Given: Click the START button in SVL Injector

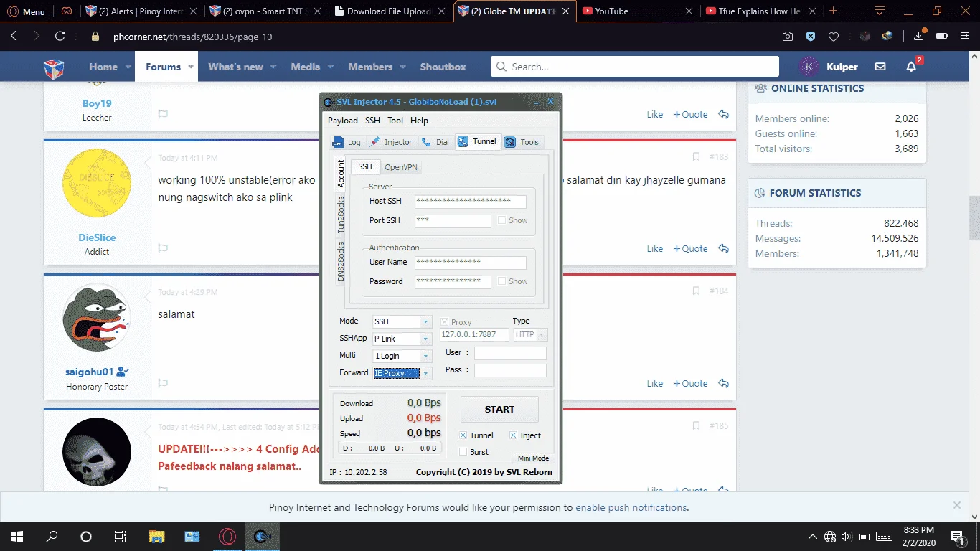Looking at the screenshot, I should coord(499,410).
